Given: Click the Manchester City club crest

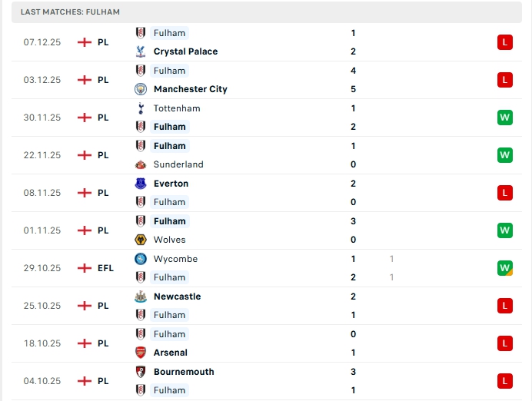Looking at the screenshot, I should click(141, 89).
